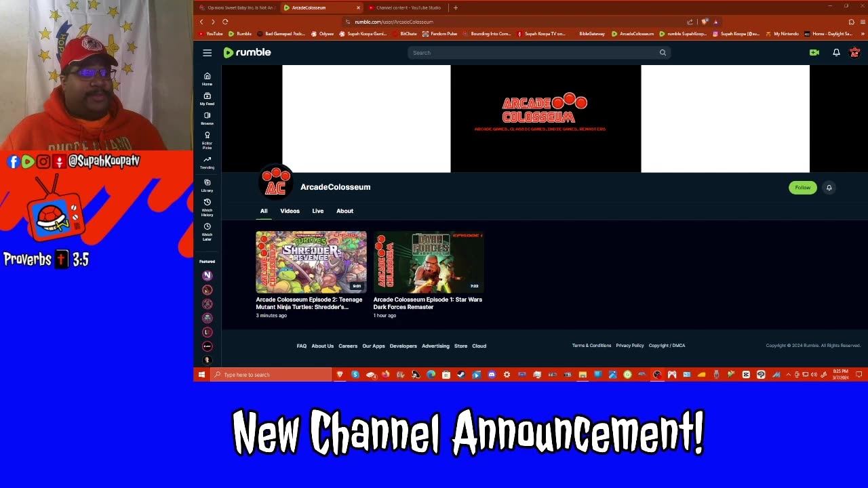Viewport: 868px width, 488px height.
Task: Open Developers footer link
Action: (x=403, y=346)
